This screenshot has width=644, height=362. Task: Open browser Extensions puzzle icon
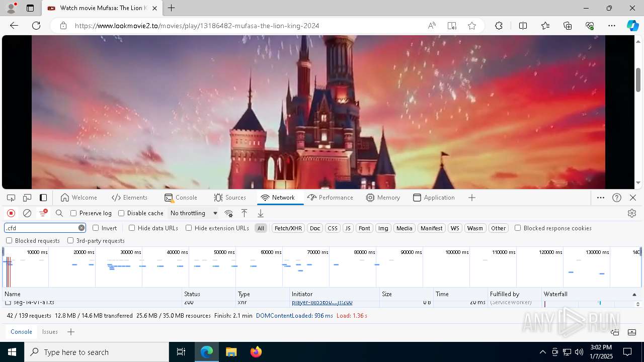(x=499, y=26)
